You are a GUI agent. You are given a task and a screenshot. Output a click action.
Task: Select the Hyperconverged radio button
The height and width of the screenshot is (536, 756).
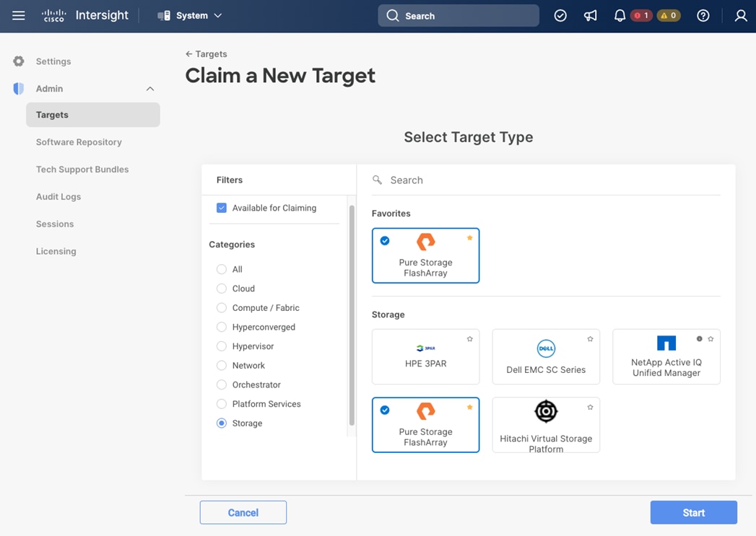pos(221,327)
